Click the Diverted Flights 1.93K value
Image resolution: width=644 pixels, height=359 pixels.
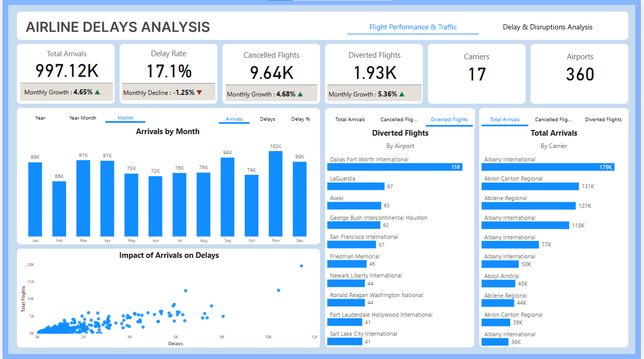coord(375,73)
